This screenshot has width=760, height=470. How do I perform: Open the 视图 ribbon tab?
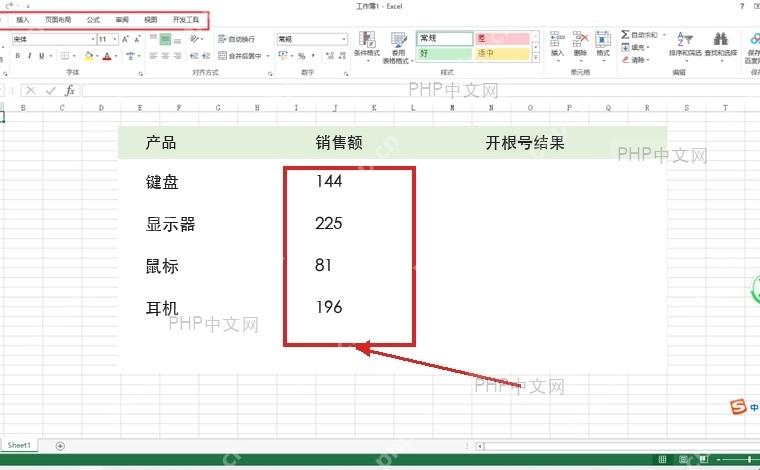pyautogui.click(x=151, y=20)
